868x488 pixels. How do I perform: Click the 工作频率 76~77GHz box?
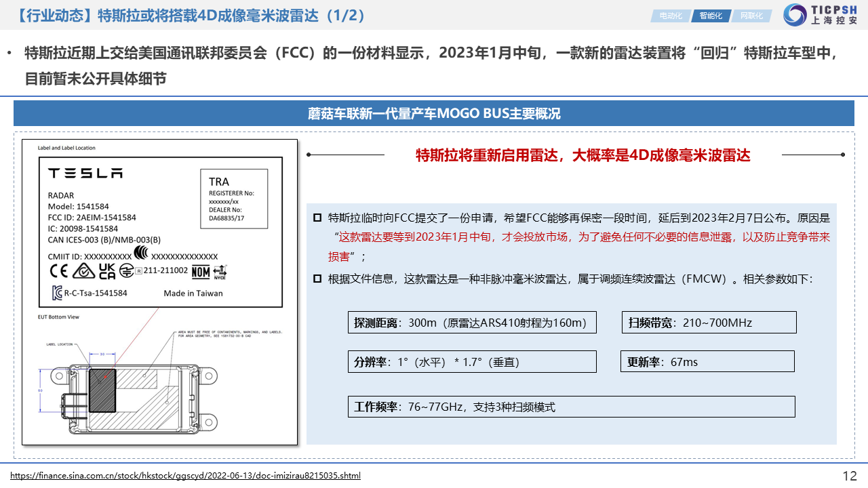point(571,407)
